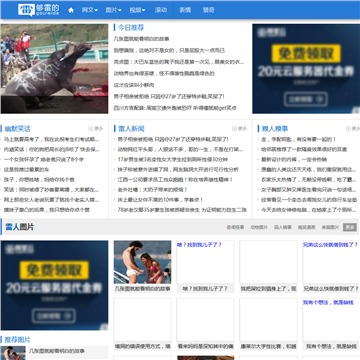The height and width of the screenshot is (360, 360).
Task: Open the 床上最让女你不爽的10件事 item
Action: 160,200
